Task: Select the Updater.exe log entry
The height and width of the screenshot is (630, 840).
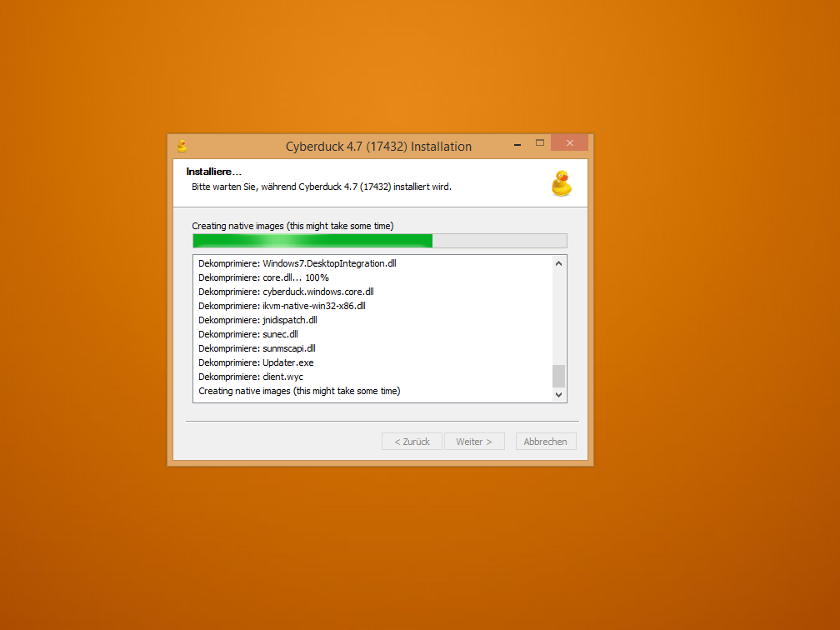Action: pos(256,362)
